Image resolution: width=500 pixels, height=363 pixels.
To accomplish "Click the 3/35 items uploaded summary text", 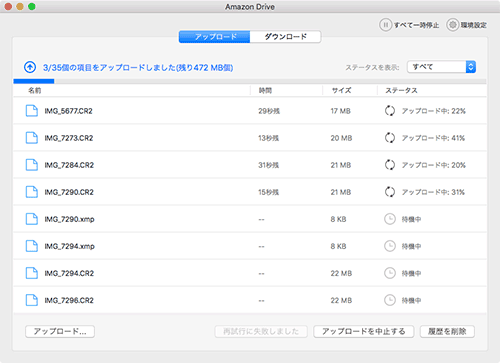I will point(138,68).
